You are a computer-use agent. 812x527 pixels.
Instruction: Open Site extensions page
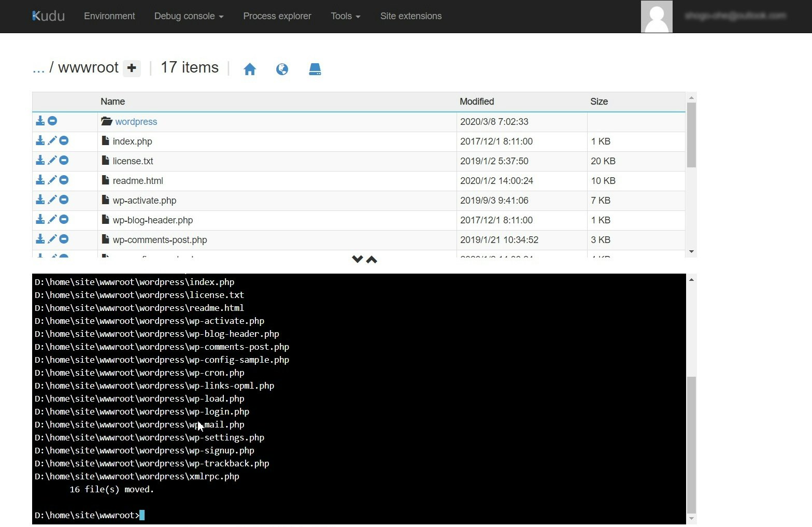coord(411,16)
